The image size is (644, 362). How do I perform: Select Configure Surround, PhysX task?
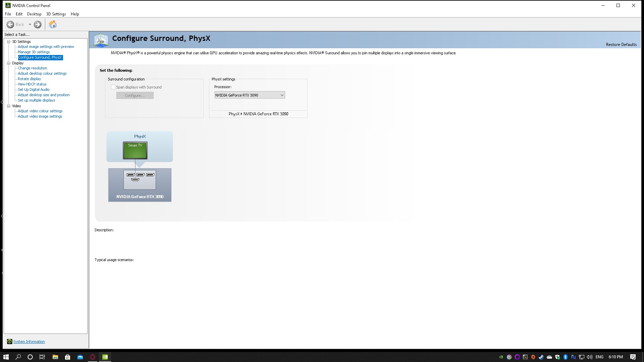40,57
